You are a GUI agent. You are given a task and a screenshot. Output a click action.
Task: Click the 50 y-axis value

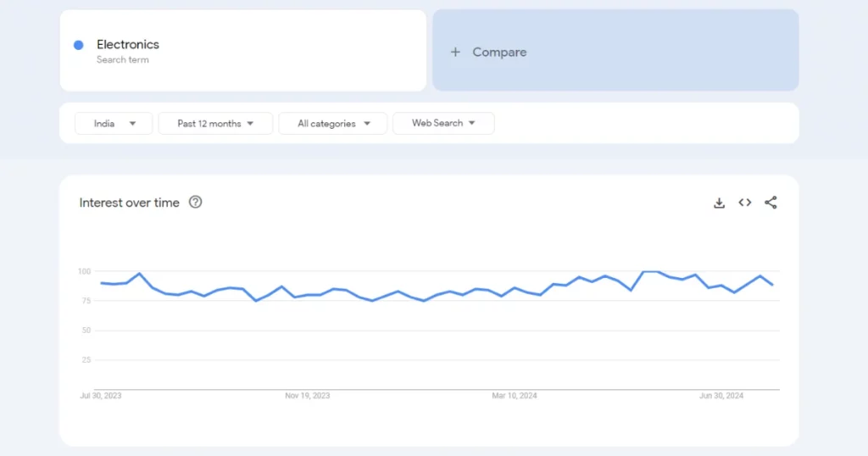tap(86, 331)
